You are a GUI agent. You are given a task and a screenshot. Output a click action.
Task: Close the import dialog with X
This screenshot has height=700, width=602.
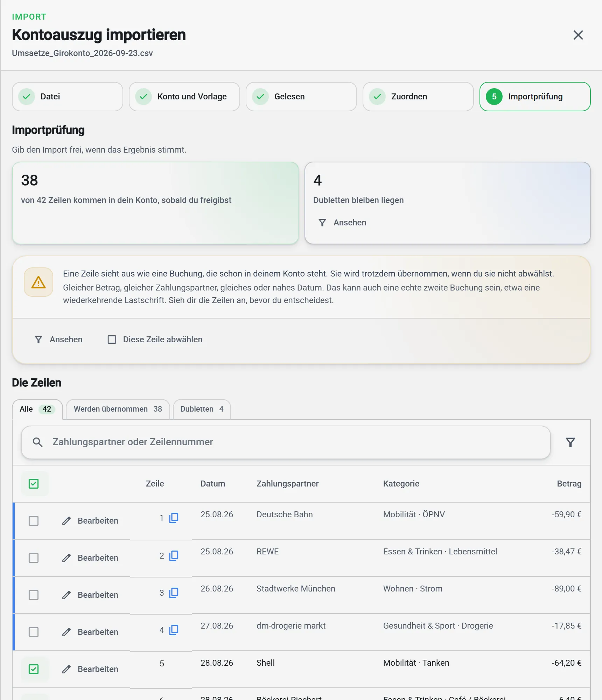tap(578, 35)
